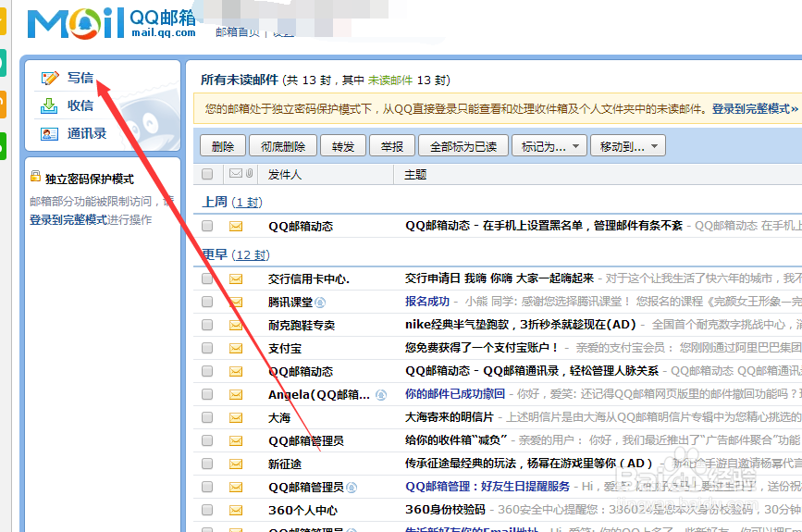Viewport: 802px width, 532px height.
Task: Click the QQ Mail logo
Action: (x=112, y=23)
